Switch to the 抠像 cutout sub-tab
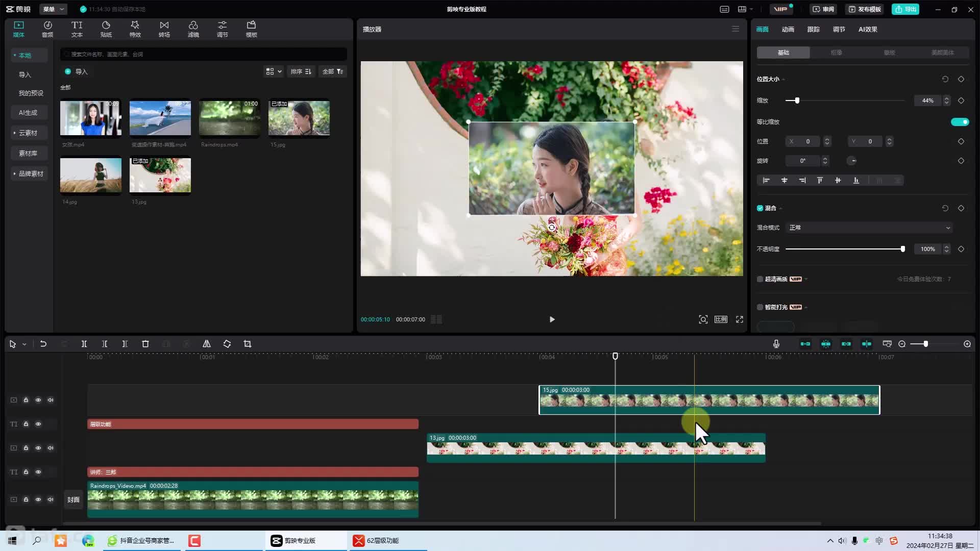The image size is (980, 551). [836, 53]
